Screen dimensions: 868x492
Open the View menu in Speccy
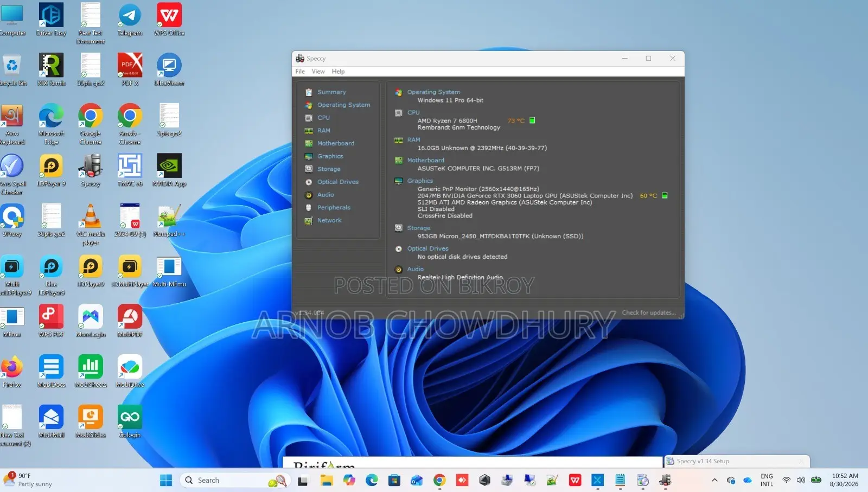pyautogui.click(x=318, y=72)
